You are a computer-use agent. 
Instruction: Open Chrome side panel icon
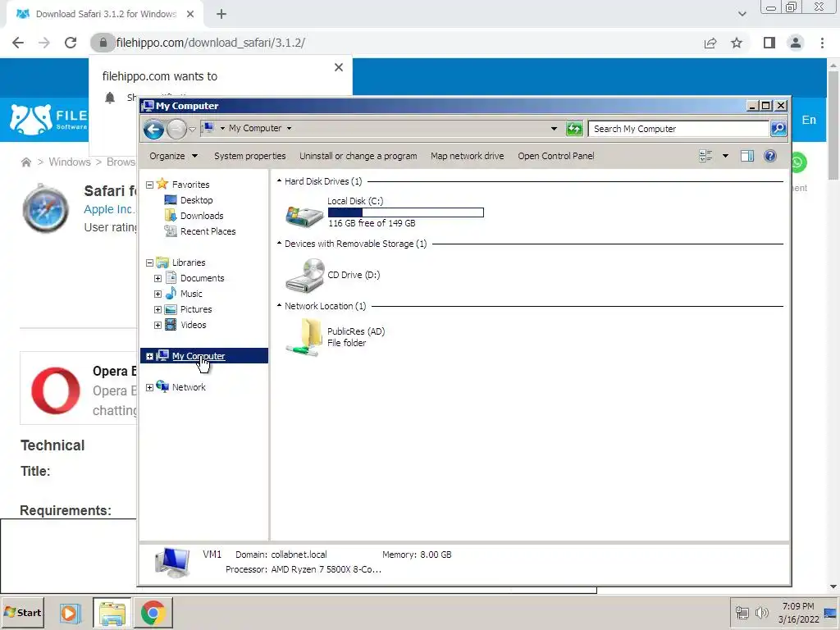coord(769,43)
